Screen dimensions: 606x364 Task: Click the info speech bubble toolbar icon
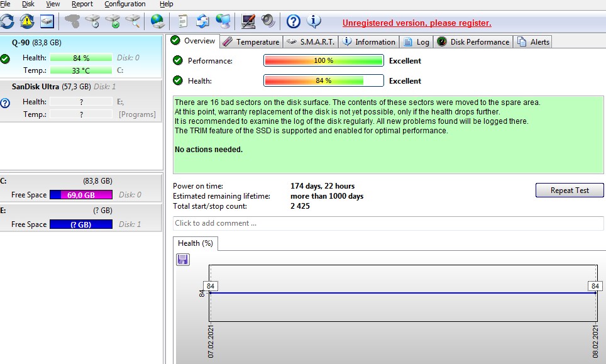(314, 21)
